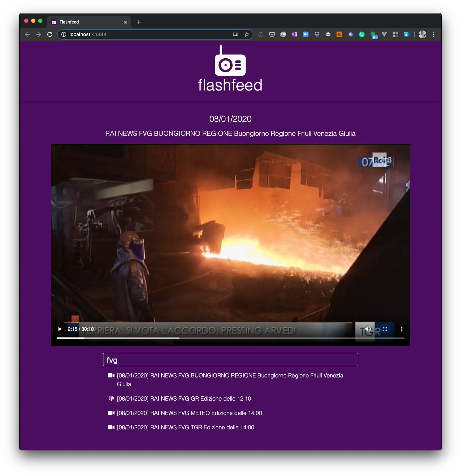The image size is (461, 476).
Task: Click the 08/01/2020 date heading
Action: point(230,119)
